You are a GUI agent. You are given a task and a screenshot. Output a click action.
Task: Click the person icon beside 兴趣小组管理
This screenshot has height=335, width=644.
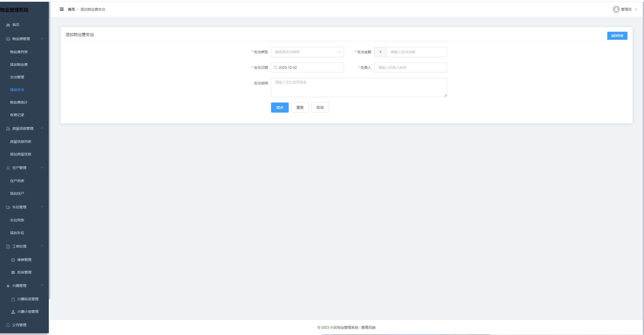coord(13,312)
